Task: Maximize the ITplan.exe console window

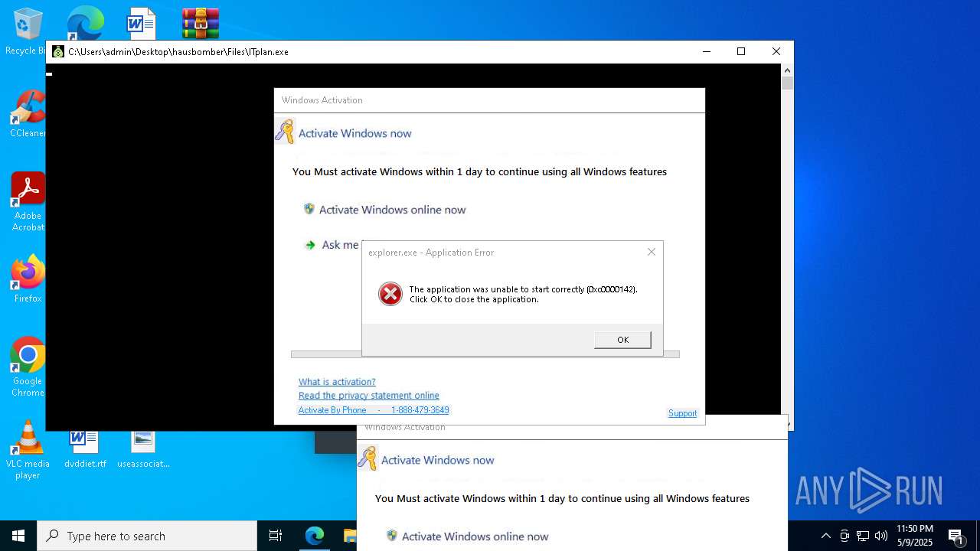Action: point(741,51)
